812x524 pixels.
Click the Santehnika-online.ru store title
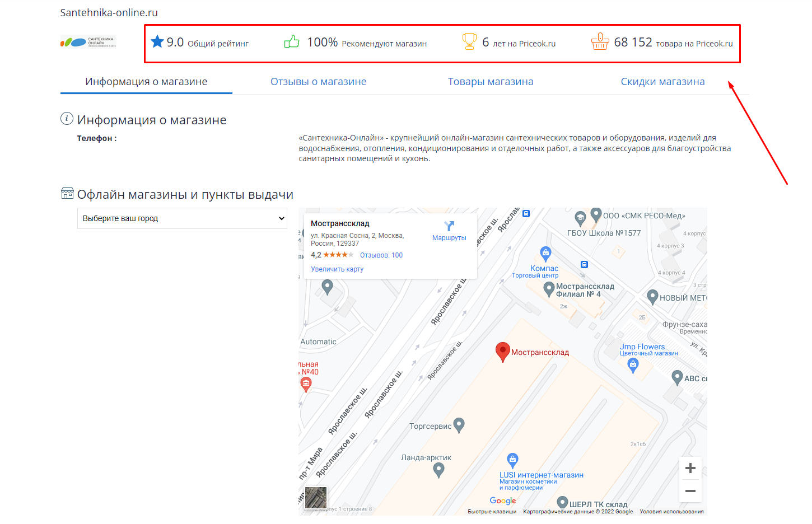109,13
